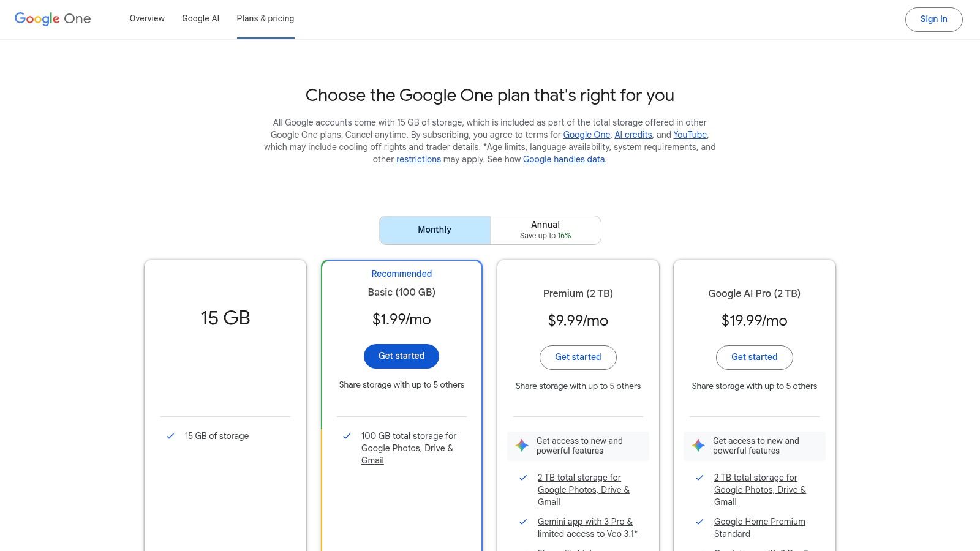This screenshot has height=551, width=980.
Task: Select the Monthly billing option
Action: (434, 230)
